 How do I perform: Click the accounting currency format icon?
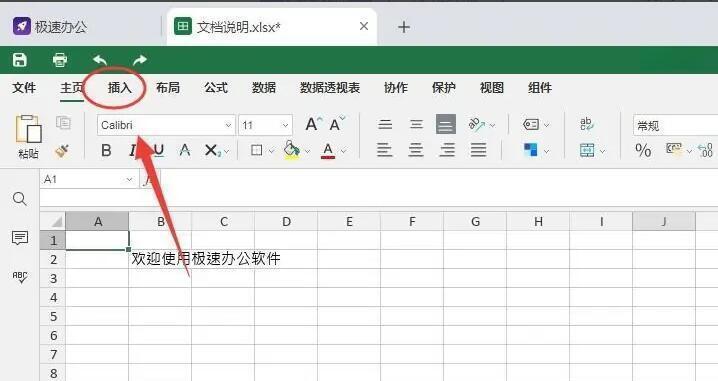coord(674,148)
